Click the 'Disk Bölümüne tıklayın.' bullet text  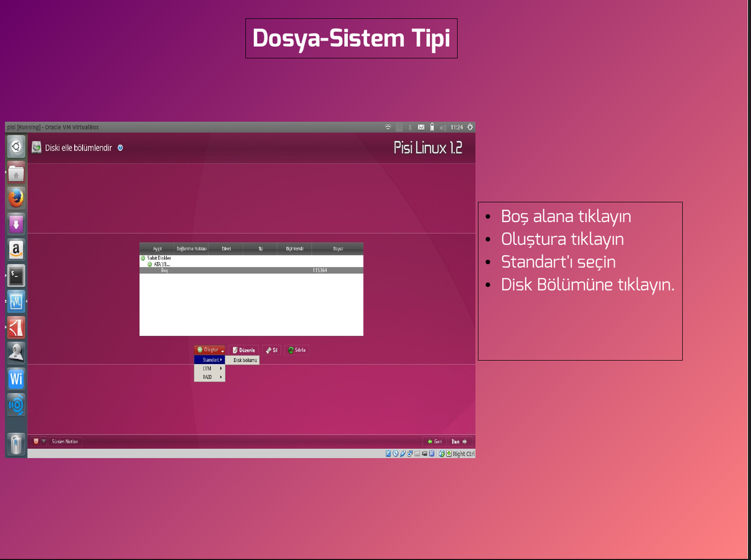588,285
